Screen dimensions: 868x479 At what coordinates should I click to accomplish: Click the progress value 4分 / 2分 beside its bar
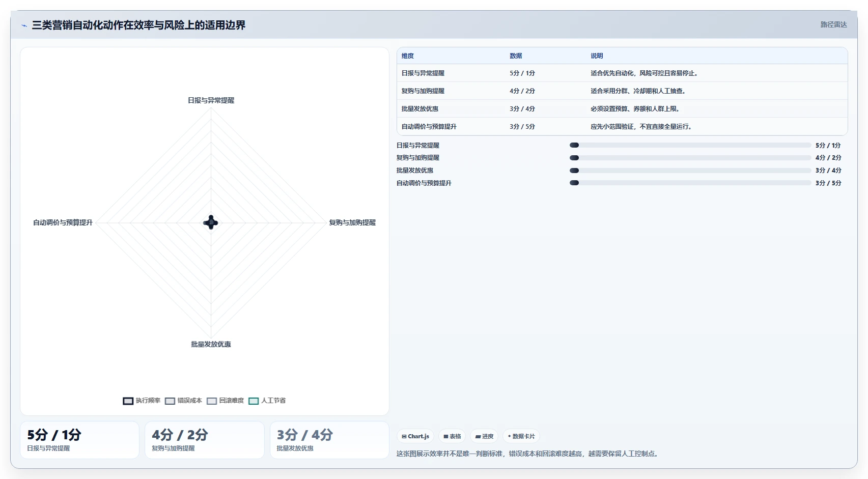pos(828,158)
